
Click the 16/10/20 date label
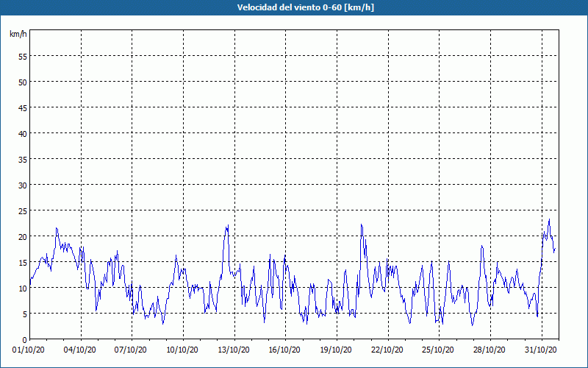pyautogui.click(x=284, y=350)
